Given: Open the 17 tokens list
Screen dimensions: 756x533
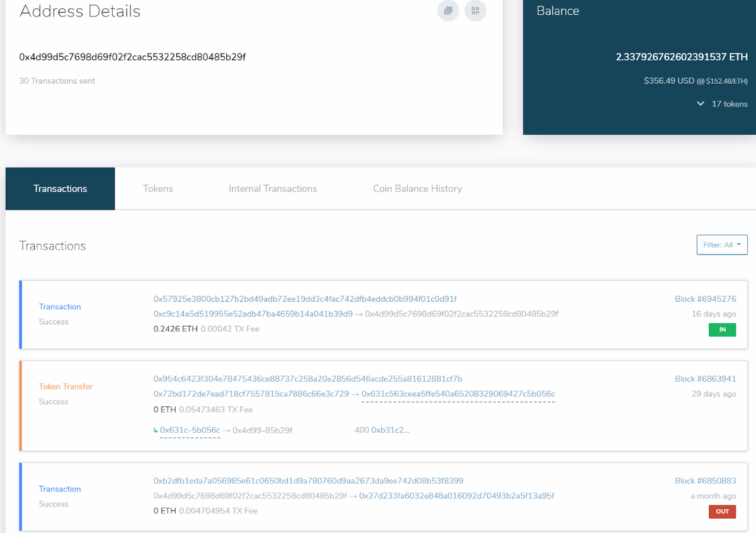Looking at the screenshot, I should [x=730, y=104].
